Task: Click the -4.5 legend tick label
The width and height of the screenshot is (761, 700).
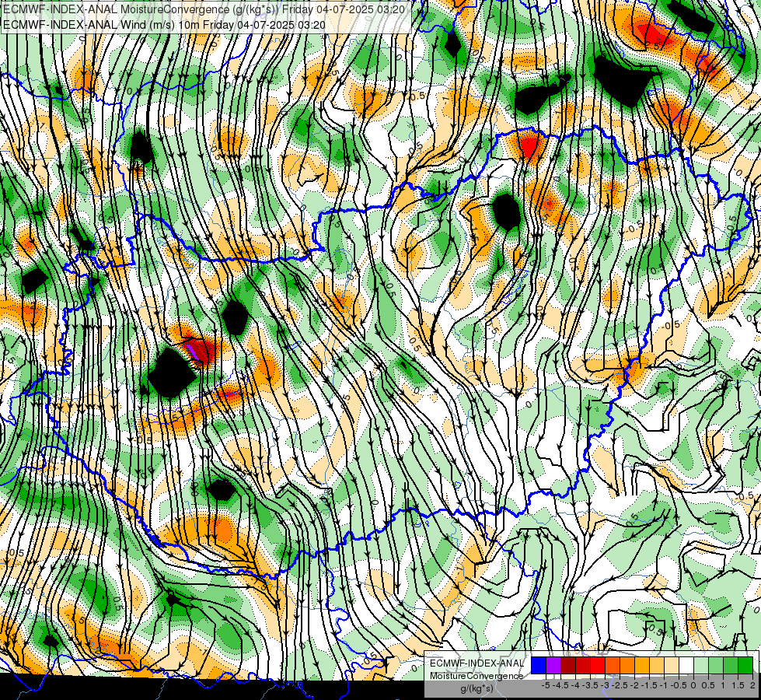Action: point(560,685)
